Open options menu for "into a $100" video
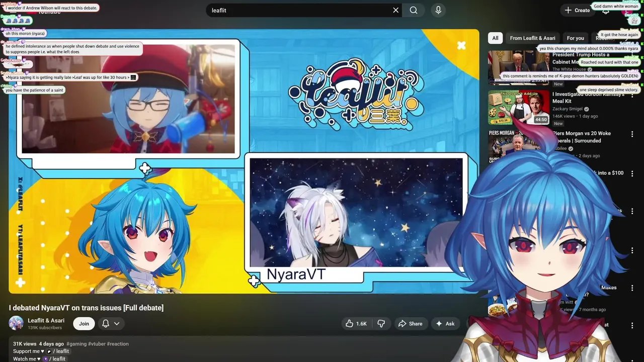Screen dimensions: 644x362 [x=632, y=174]
